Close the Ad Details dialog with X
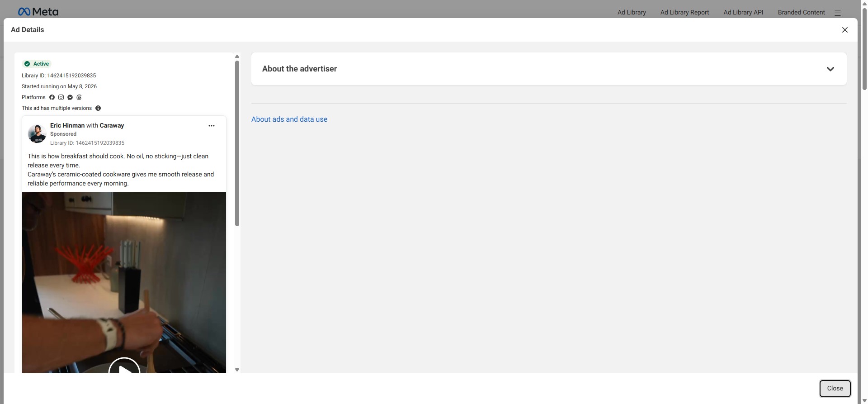 point(844,30)
